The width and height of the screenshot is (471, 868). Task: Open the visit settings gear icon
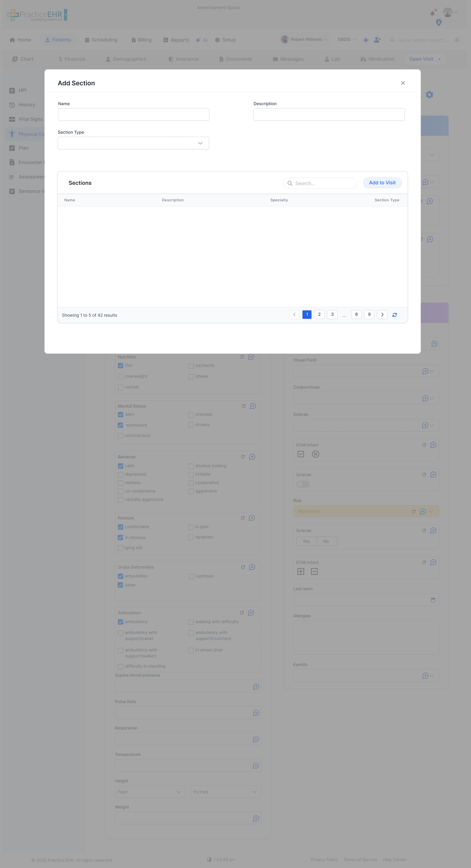429,95
